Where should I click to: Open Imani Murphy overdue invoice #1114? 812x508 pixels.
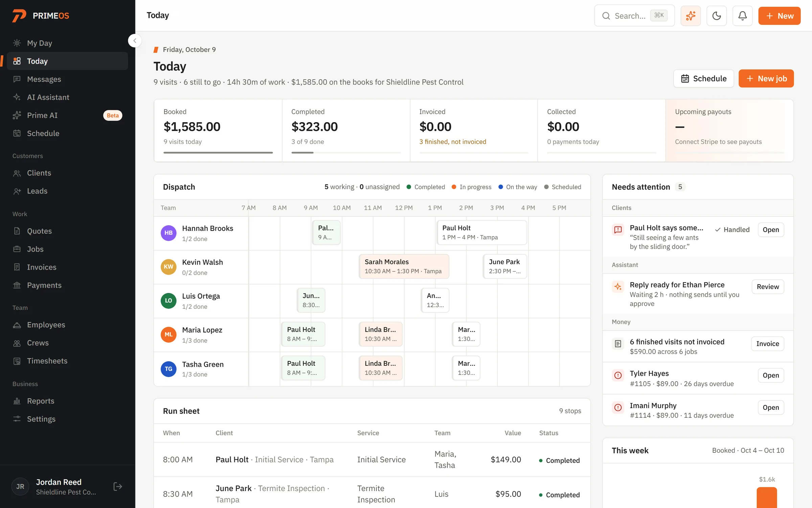(x=771, y=407)
